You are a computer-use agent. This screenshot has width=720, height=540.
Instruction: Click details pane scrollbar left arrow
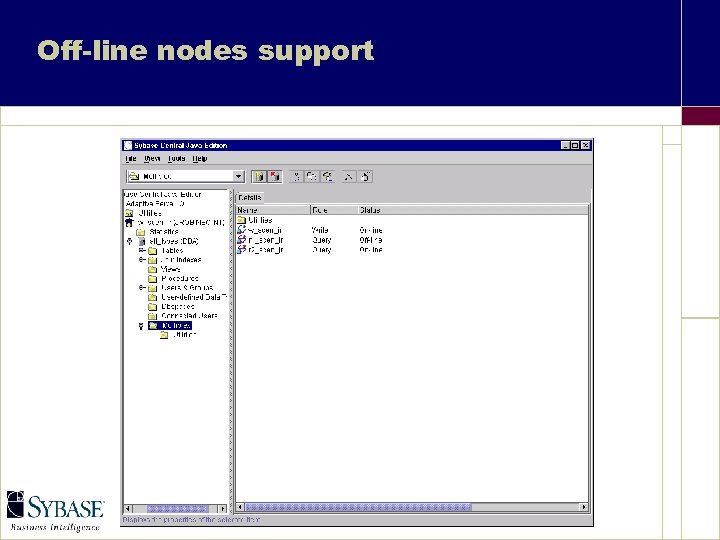[x=240, y=507]
